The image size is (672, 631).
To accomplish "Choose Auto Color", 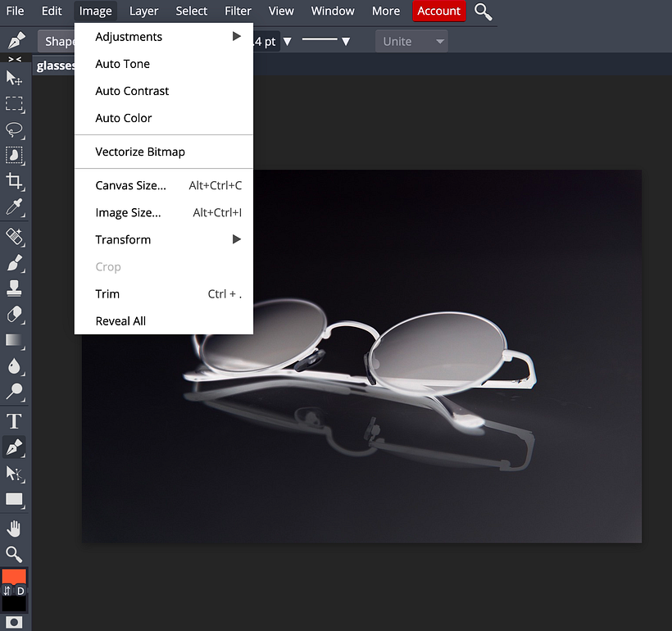I will [164, 118].
